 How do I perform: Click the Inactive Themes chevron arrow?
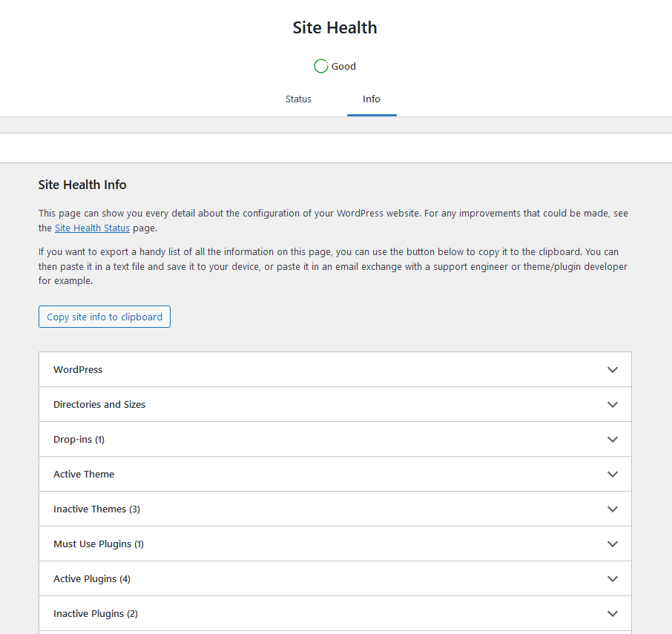tap(613, 509)
